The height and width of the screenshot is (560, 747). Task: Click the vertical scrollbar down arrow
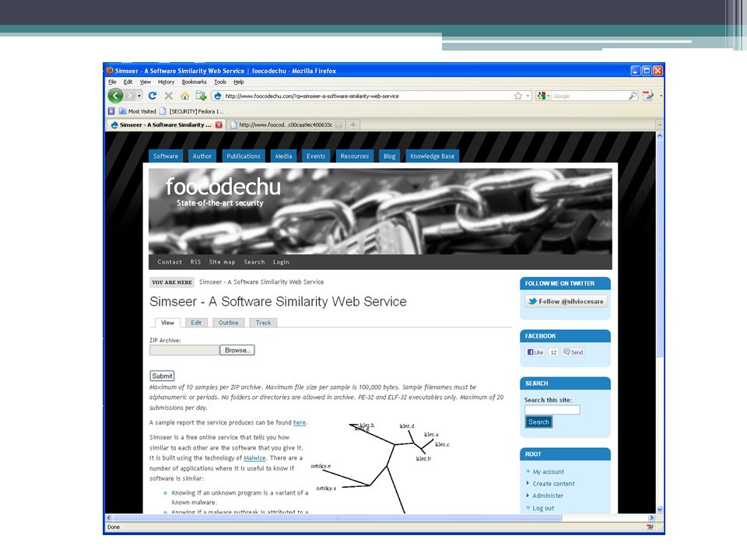660,509
